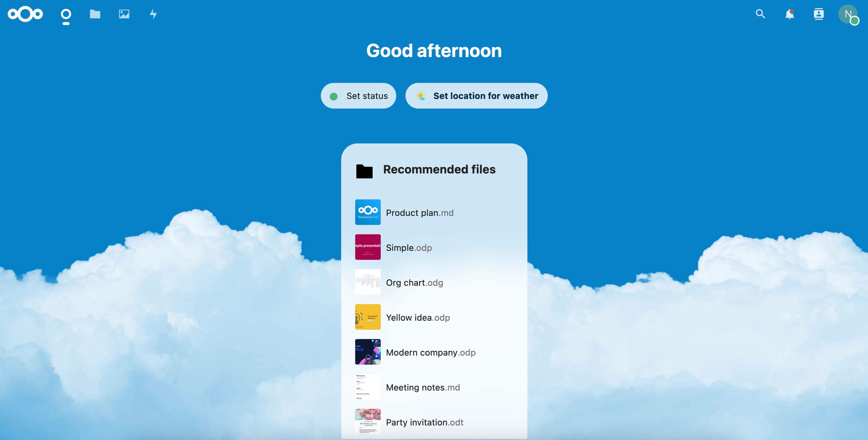Screen dimensions: 868x440
Task: Open Modern company.odp file
Action: (431, 352)
